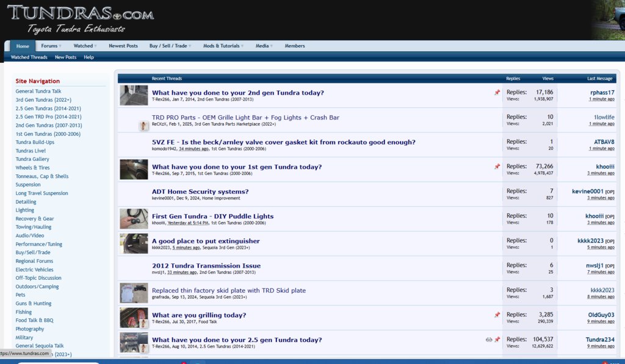Open the Members menu item
Screen dimensions: 625x364
[x=295, y=46]
